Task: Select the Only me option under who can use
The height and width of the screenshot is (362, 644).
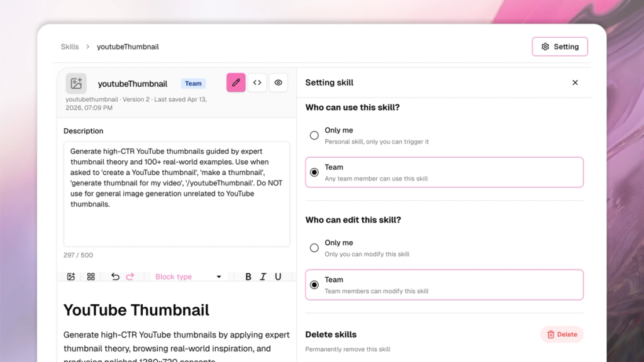Action: (314, 135)
